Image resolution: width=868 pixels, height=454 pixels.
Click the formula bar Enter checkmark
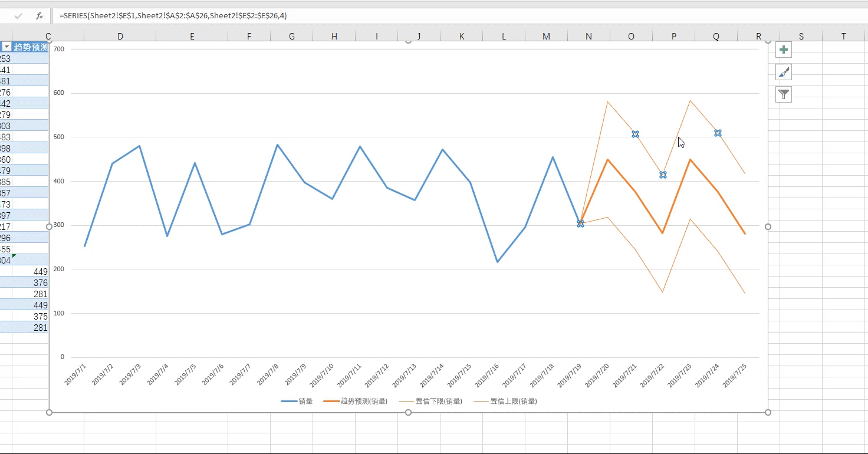18,16
